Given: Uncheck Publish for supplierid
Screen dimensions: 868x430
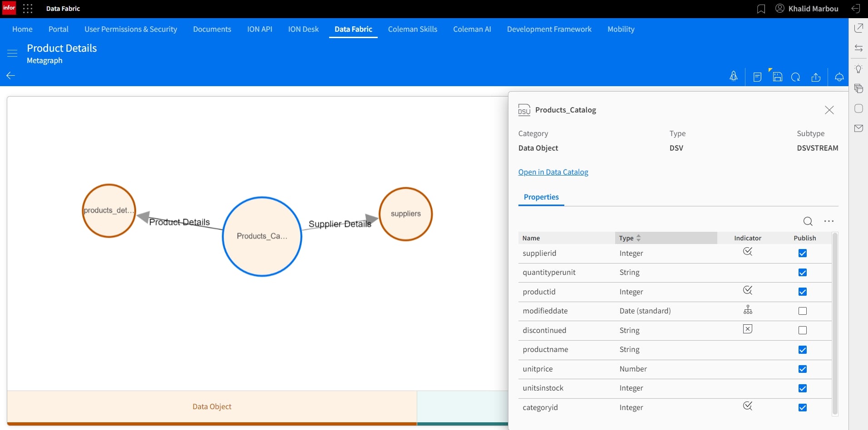Looking at the screenshot, I should click(x=803, y=253).
